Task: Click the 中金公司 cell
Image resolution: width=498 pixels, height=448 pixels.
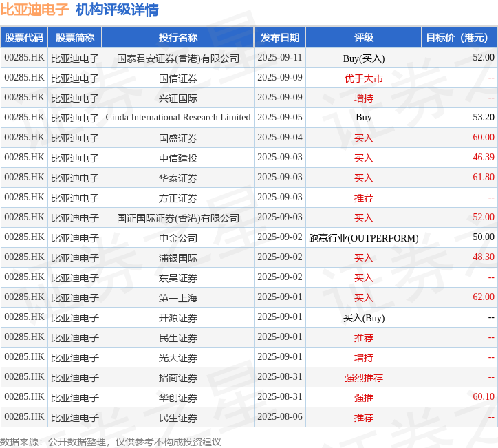Action: click(178, 237)
